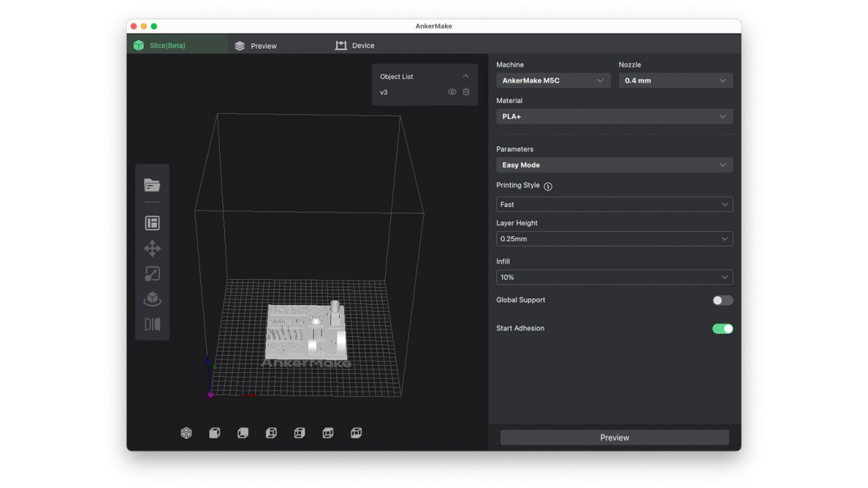Open the Printing Style info icon
Viewport: 868px width, 488px height.
pyautogui.click(x=548, y=186)
